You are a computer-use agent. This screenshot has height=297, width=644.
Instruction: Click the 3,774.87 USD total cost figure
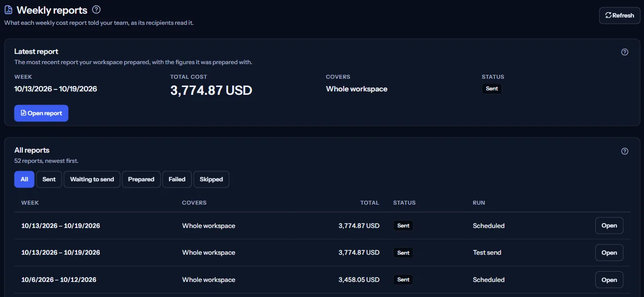[x=211, y=90]
